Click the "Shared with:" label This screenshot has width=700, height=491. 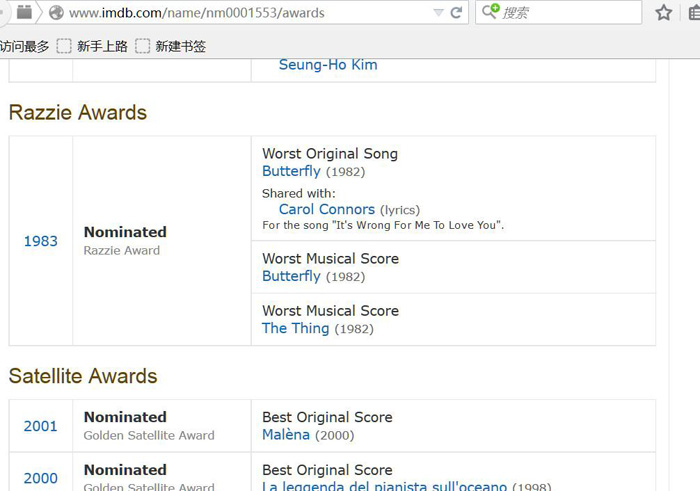[x=299, y=193]
